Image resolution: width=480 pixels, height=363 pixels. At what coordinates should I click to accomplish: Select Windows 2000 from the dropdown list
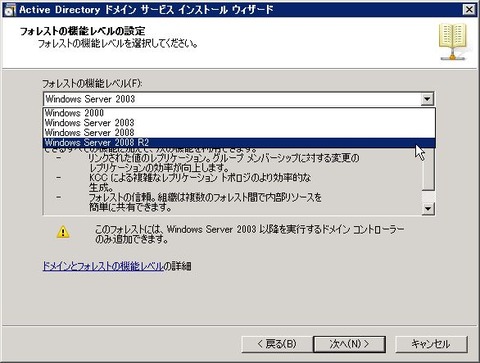(239, 113)
